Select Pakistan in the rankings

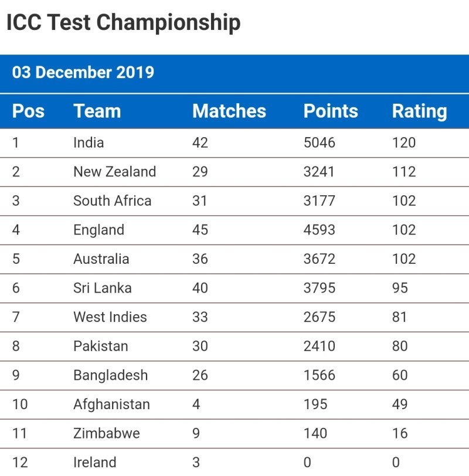100,346
